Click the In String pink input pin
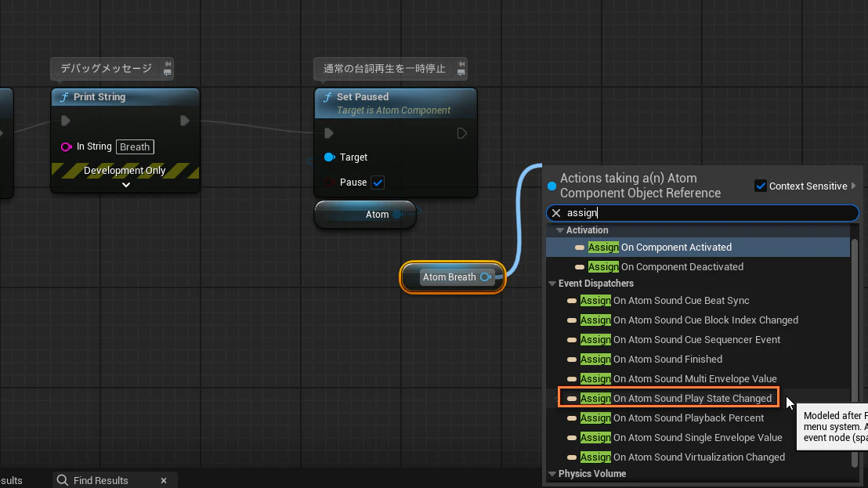Viewport: 868px width, 488px height. click(x=66, y=146)
